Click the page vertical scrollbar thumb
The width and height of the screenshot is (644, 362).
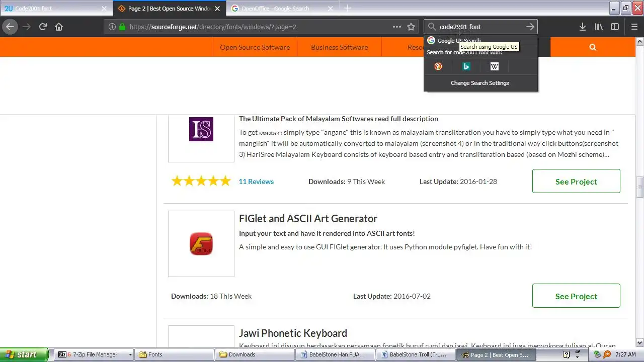click(x=639, y=187)
